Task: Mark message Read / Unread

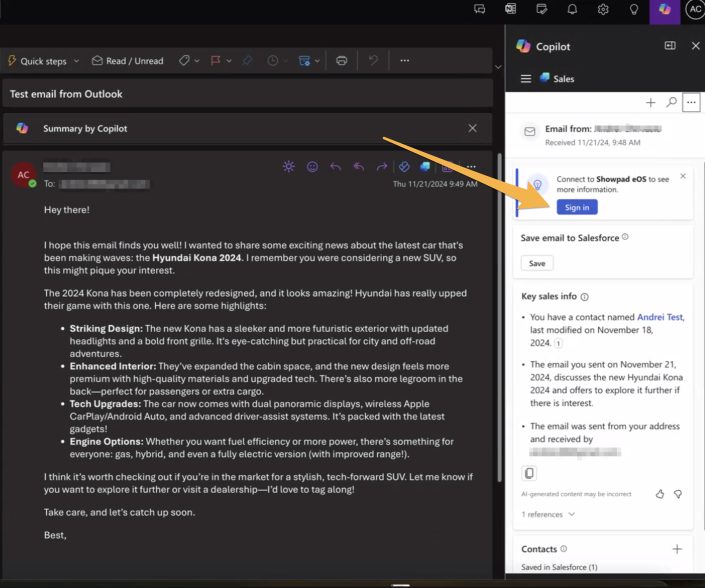Action: (127, 61)
